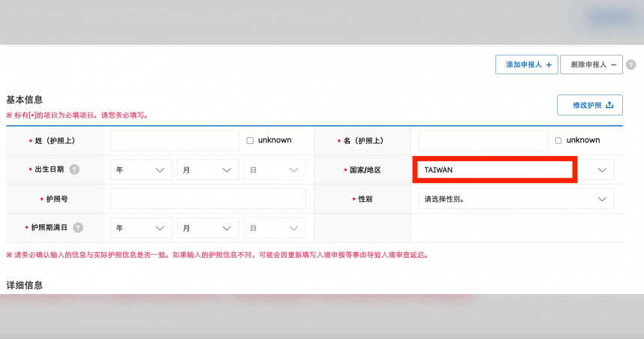This screenshot has height=339, width=644.
Task: Click the 护照号 passport number input field
Action: pyautogui.click(x=208, y=199)
